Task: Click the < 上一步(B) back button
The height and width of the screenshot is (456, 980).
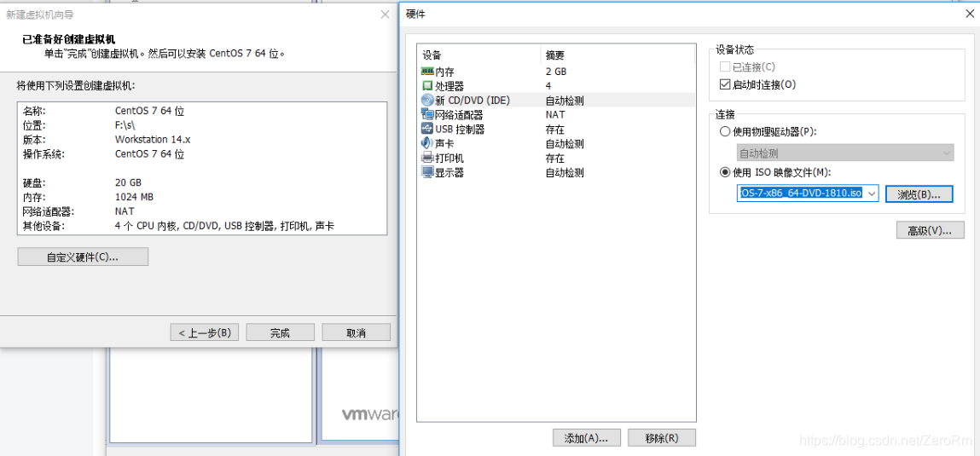Action: tap(205, 332)
